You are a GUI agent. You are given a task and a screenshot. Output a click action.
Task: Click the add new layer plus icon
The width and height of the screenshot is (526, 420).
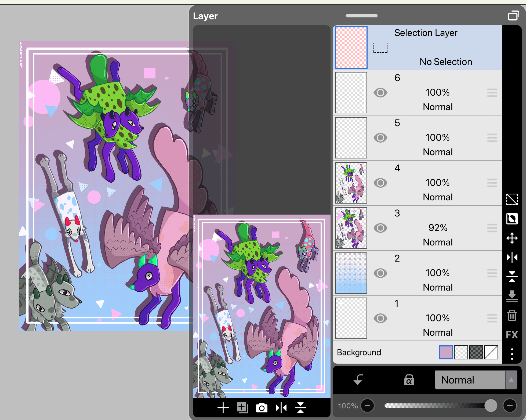pyautogui.click(x=223, y=408)
